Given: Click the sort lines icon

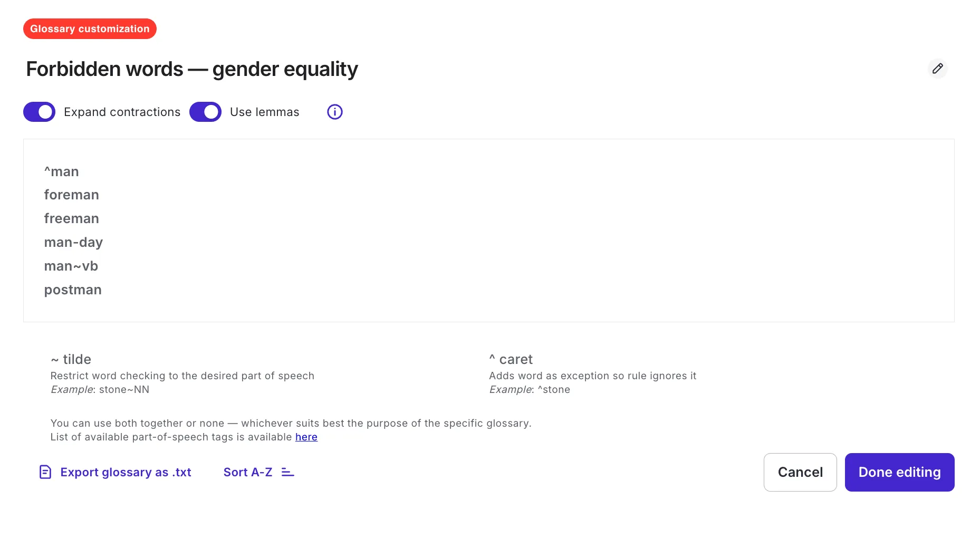Looking at the screenshot, I should tap(287, 472).
